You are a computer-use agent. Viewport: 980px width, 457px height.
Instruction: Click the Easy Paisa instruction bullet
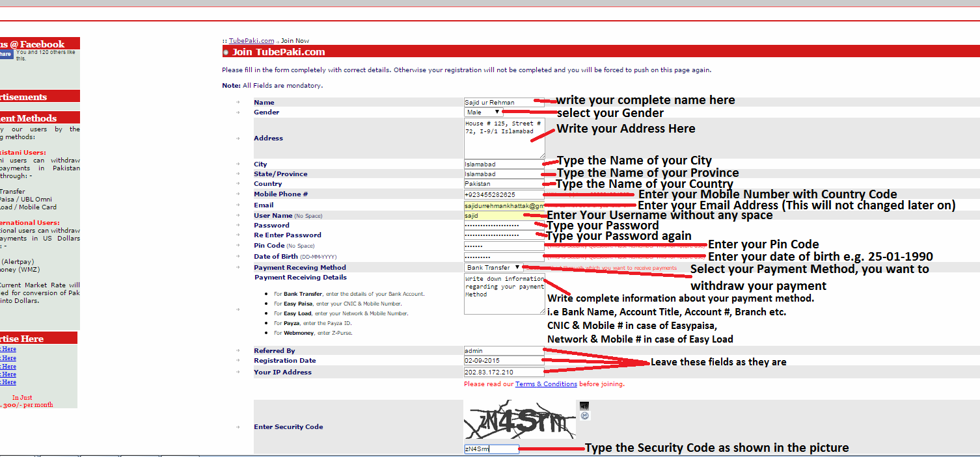point(338,304)
